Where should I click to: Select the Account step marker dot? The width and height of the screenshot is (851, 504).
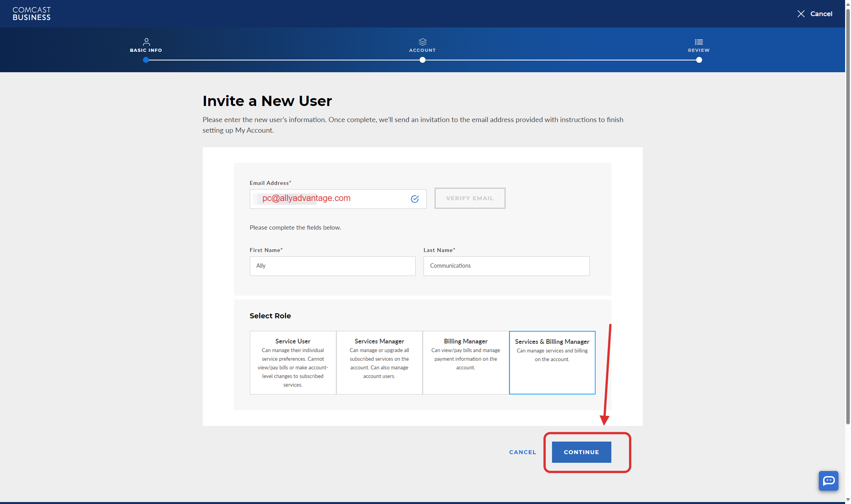422,60
